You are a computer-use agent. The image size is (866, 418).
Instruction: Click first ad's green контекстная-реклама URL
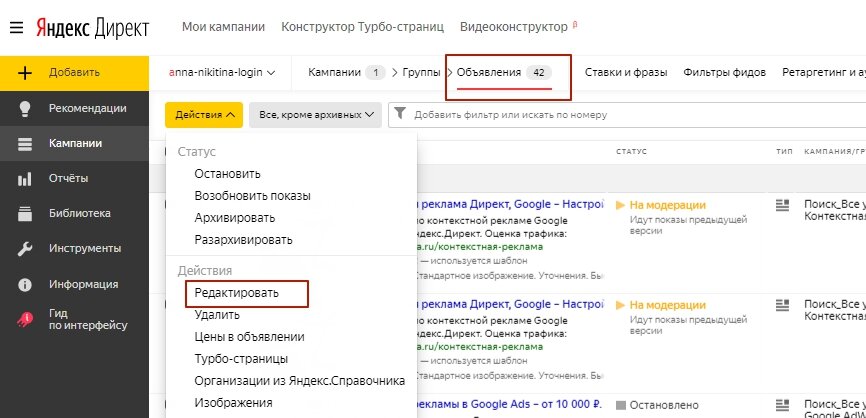[x=480, y=247]
